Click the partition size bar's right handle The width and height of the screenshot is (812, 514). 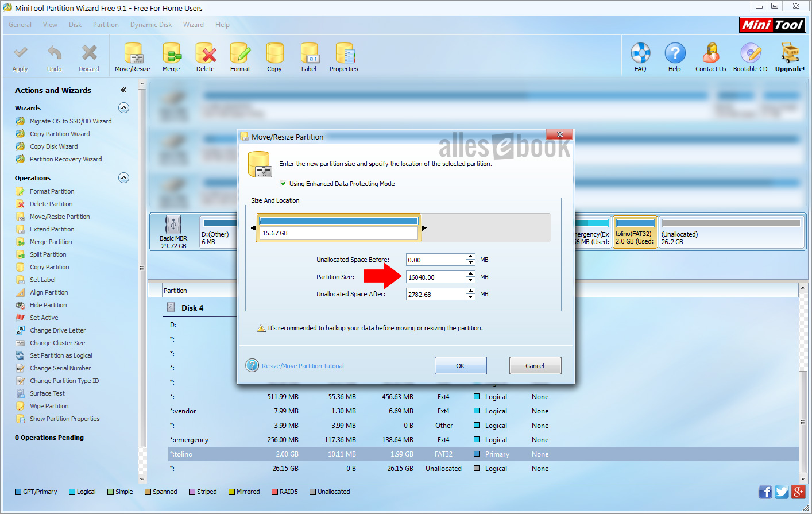click(x=424, y=228)
